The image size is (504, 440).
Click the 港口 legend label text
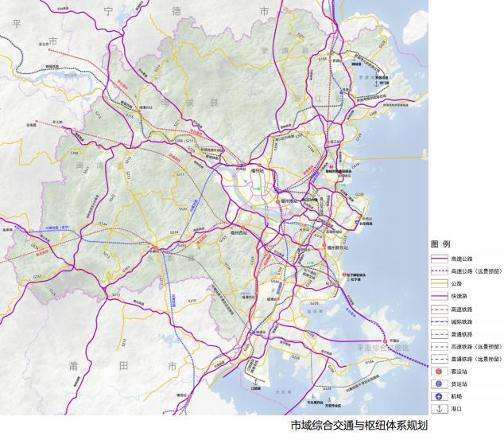[x=457, y=409]
